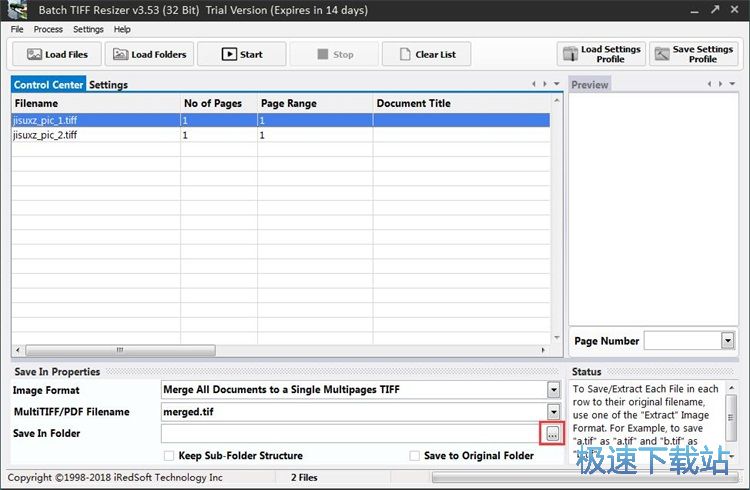Image resolution: width=750 pixels, height=490 pixels.
Task: Click the Load Files button
Action: coord(57,54)
